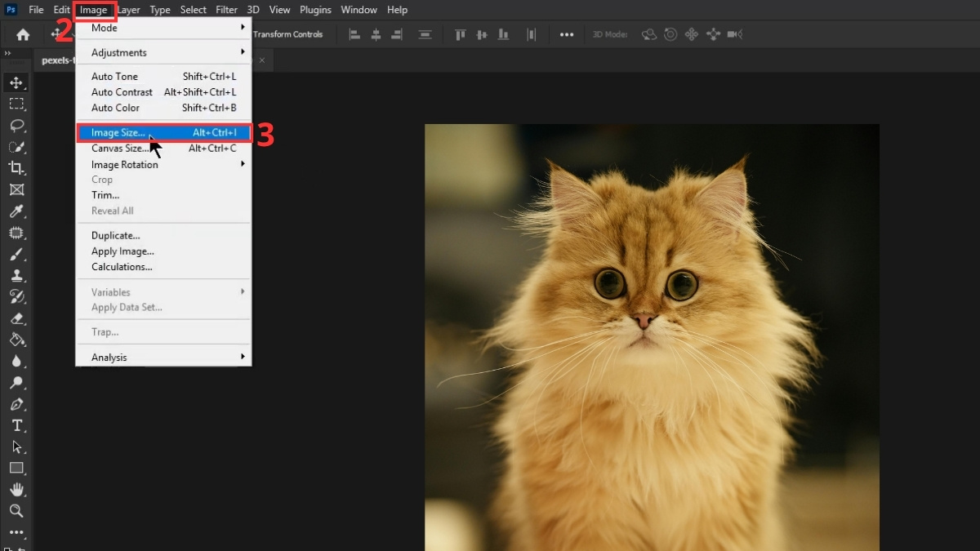Select the Dodge tool
This screenshot has height=551, width=980.
[x=16, y=383]
